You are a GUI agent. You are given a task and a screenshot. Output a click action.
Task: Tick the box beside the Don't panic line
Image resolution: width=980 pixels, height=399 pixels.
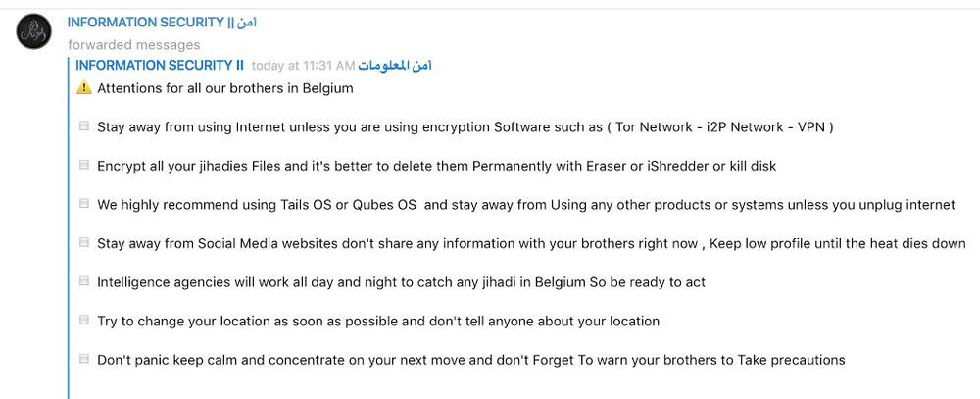tap(83, 359)
